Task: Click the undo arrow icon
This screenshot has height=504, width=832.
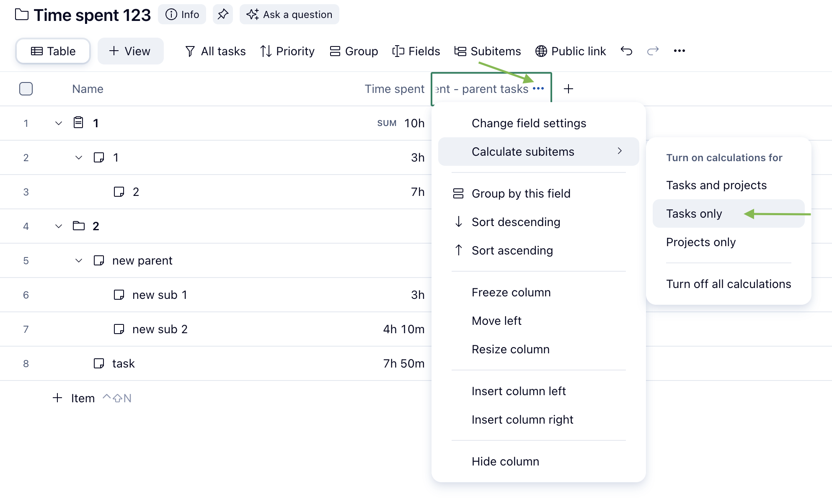Action: tap(626, 51)
